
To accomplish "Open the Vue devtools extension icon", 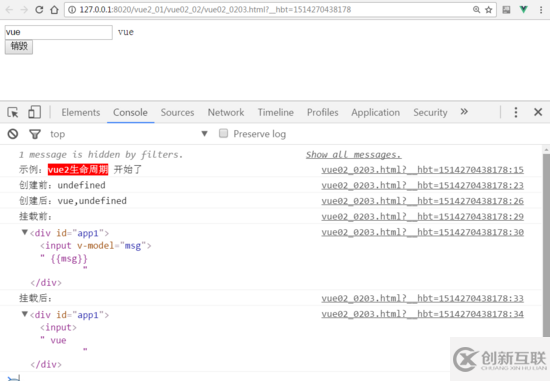I will tap(523, 9).
